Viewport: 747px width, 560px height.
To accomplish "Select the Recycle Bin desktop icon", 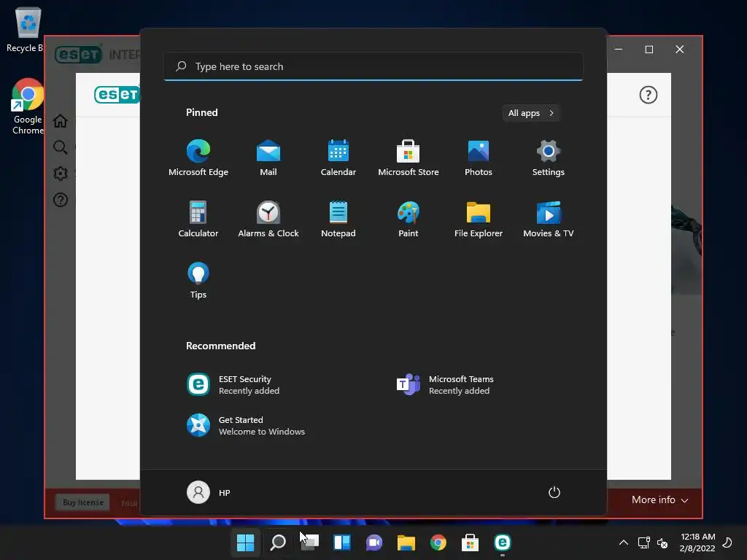I will click(27, 29).
